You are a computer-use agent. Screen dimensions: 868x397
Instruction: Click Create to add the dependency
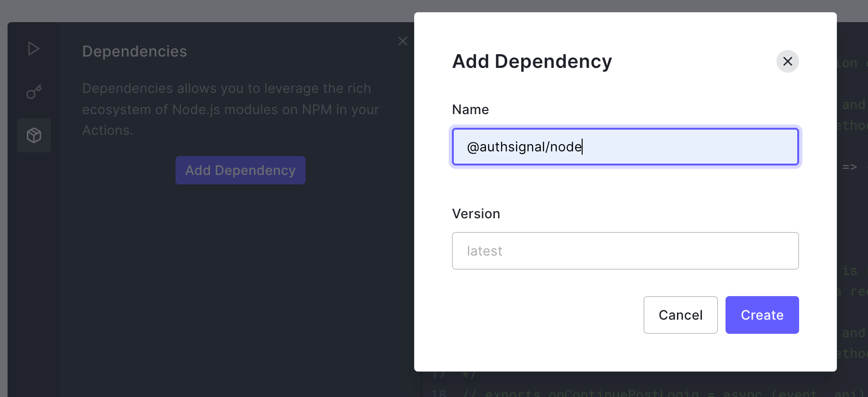[x=762, y=315]
